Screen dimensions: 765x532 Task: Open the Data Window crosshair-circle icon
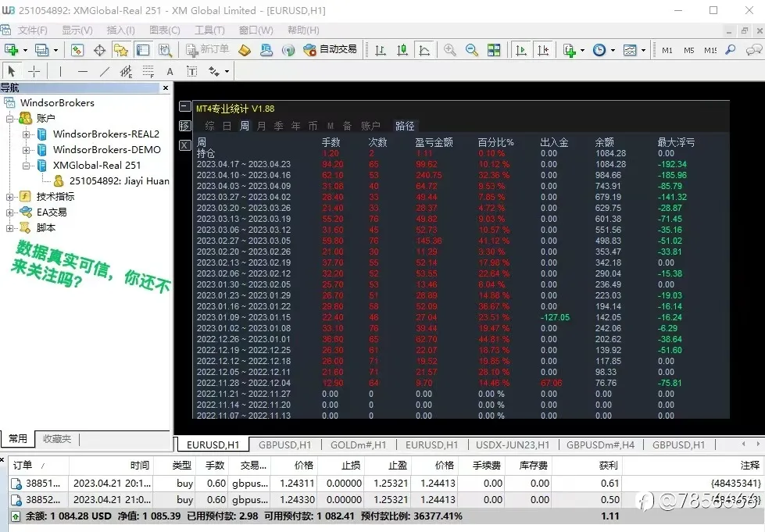click(x=99, y=50)
